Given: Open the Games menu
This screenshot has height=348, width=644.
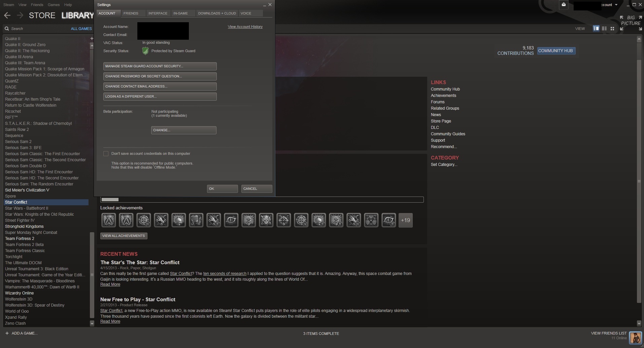Looking at the screenshot, I should tap(54, 5).
